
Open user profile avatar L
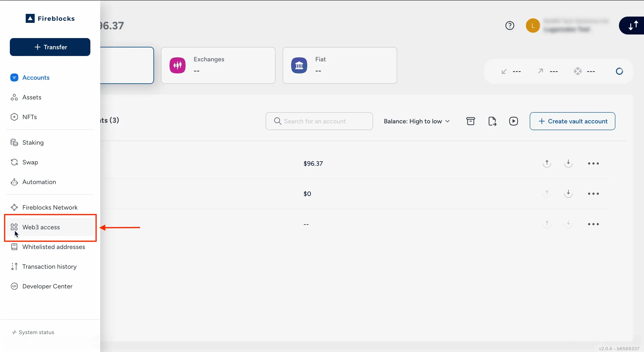pyautogui.click(x=533, y=26)
